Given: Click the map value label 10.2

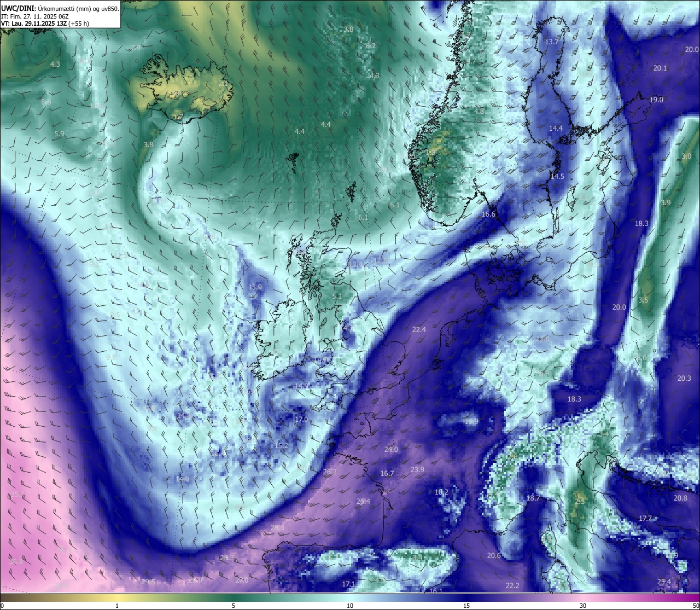Looking at the screenshot, I should (441, 492).
